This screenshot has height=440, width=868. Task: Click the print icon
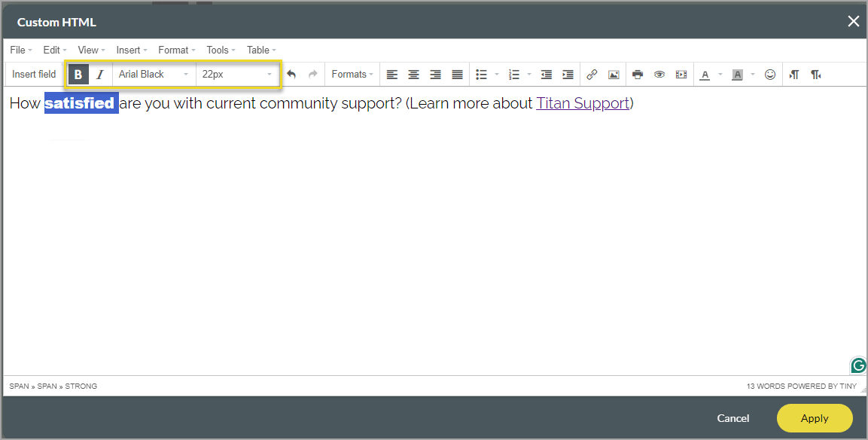[638, 75]
